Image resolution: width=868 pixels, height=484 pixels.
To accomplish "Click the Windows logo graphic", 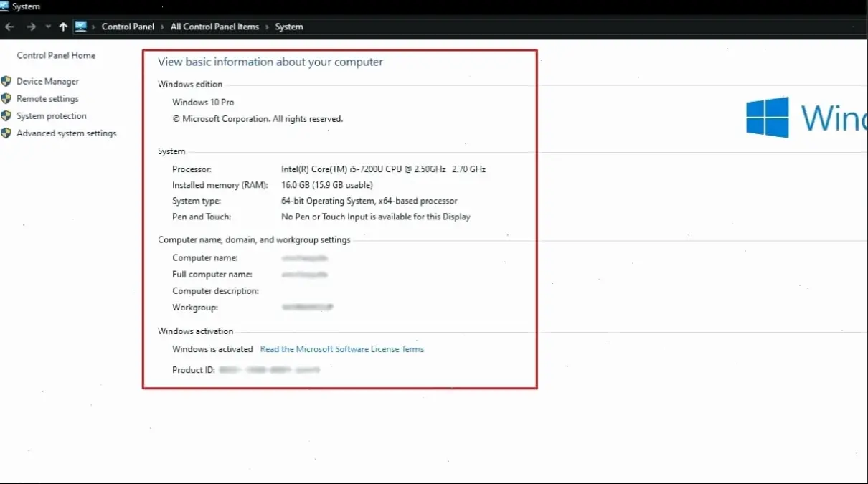I will click(768, 117).
